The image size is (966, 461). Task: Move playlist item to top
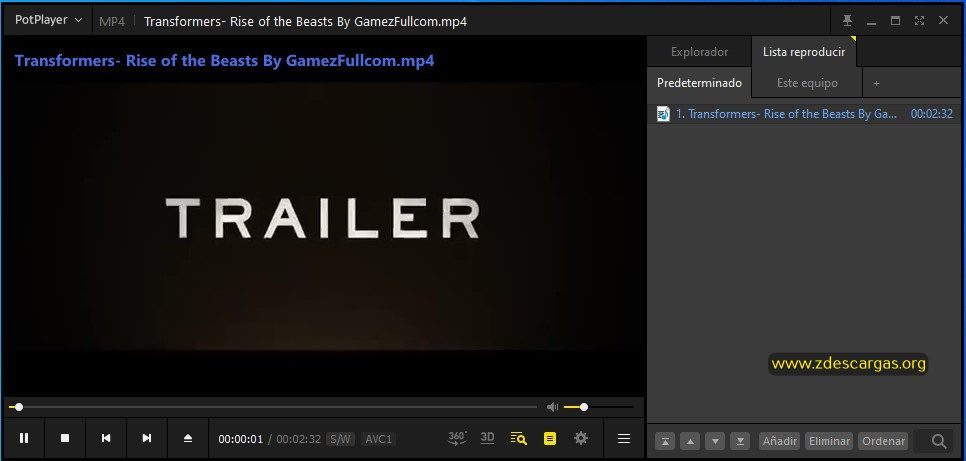pos(665,441)
